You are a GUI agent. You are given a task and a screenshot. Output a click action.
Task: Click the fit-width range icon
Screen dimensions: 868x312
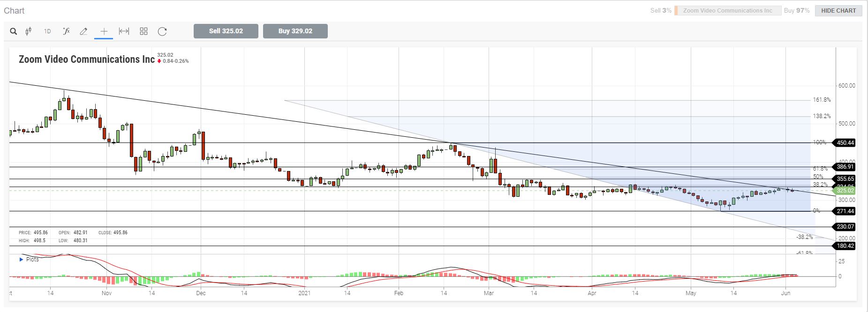(124, 31)
